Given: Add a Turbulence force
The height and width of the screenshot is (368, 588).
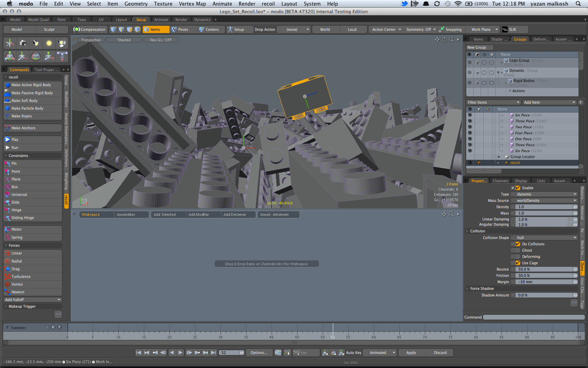Looking at the screenshot, I should pos(33,277).
